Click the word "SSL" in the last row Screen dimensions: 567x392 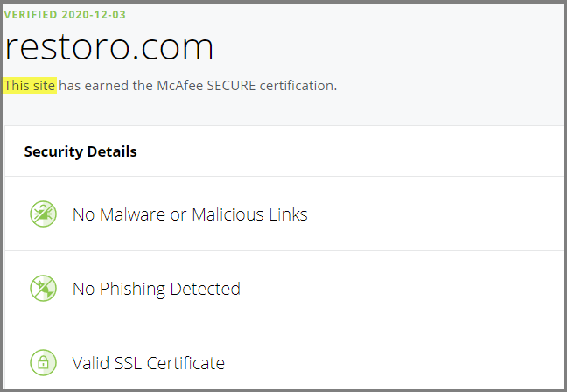tap(128, 363)
